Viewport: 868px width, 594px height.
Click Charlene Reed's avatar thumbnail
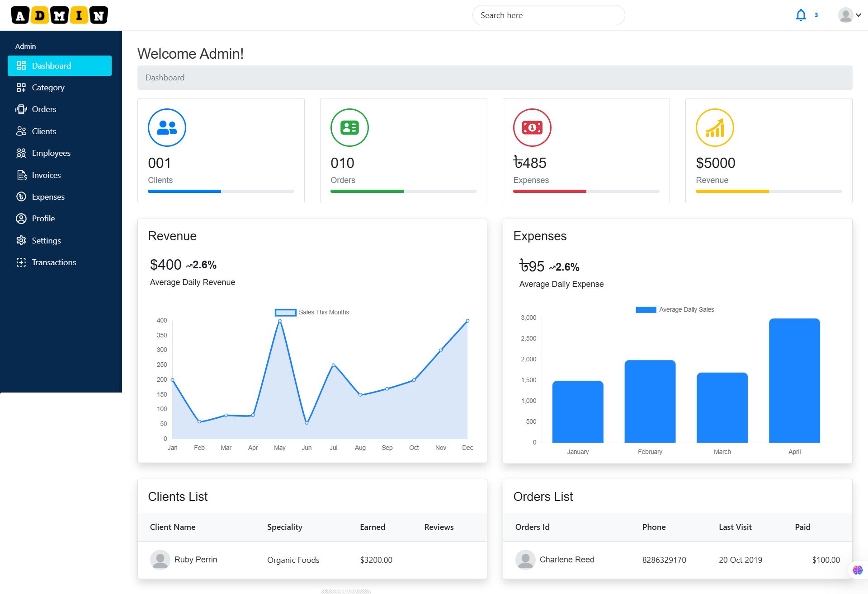pyautogui.click(x=525, y=559)
